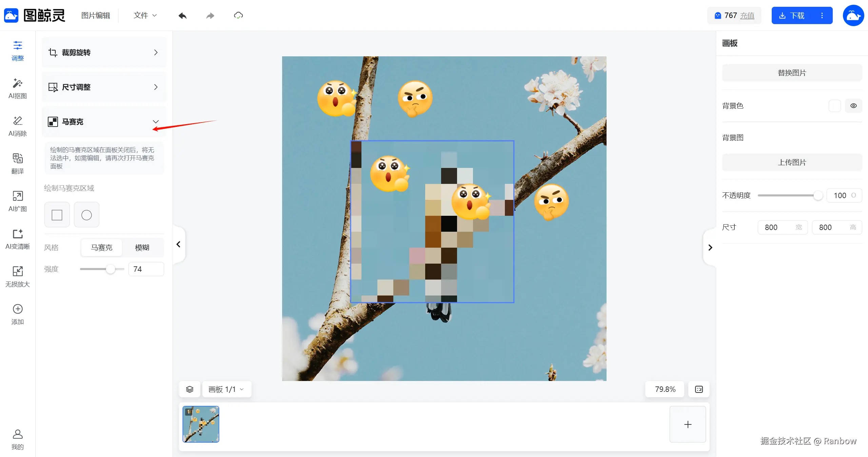Click the cloud save status icon
Viewport: 868px width, 457px height.
click(238, 16)
